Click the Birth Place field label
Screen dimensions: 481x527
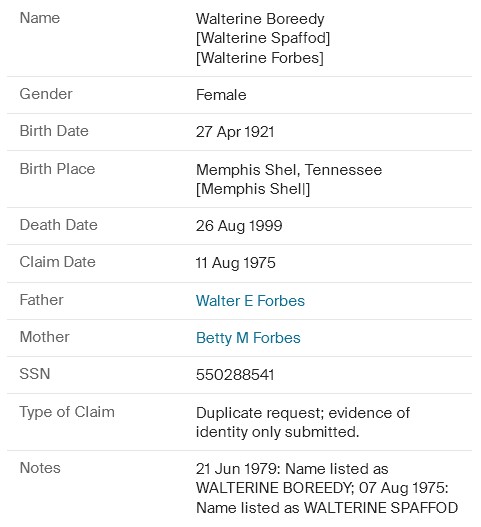click(x=57, y=169)
